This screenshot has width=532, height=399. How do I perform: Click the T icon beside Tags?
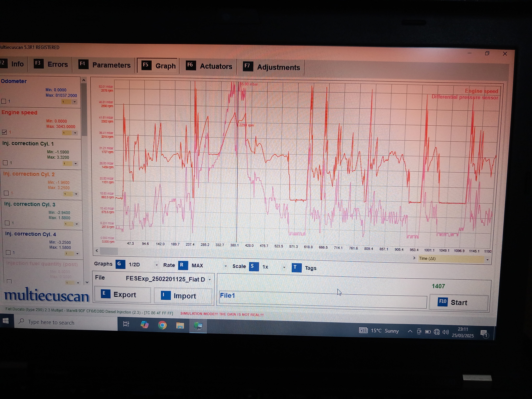296,267
